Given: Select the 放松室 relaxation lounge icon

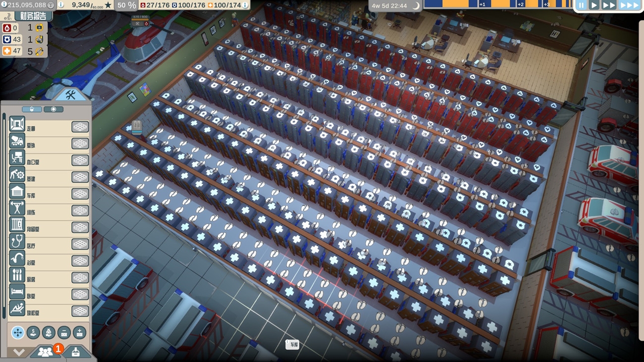Looking at the screenshot, I should [x=17, y=309].
